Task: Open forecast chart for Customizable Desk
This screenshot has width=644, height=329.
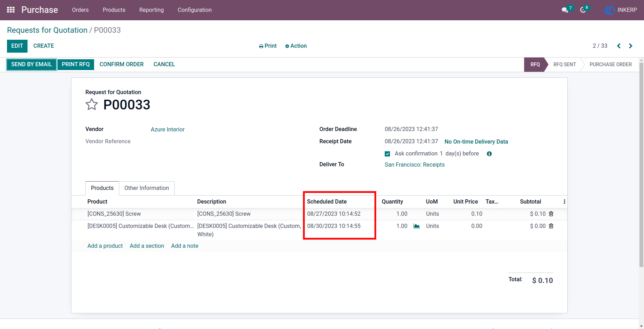Action: tap(416, 226)
